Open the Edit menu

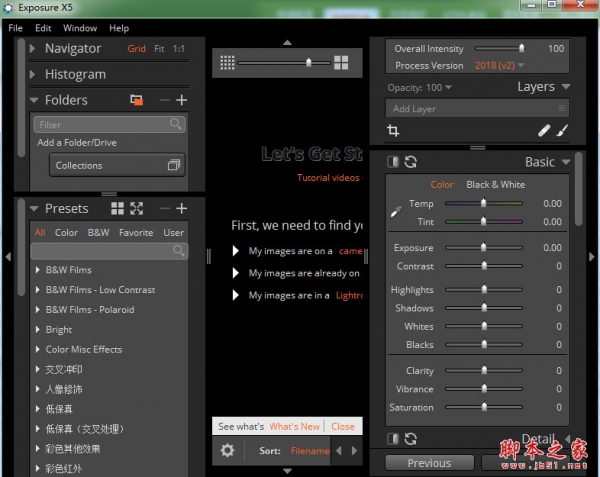point(43,28)
